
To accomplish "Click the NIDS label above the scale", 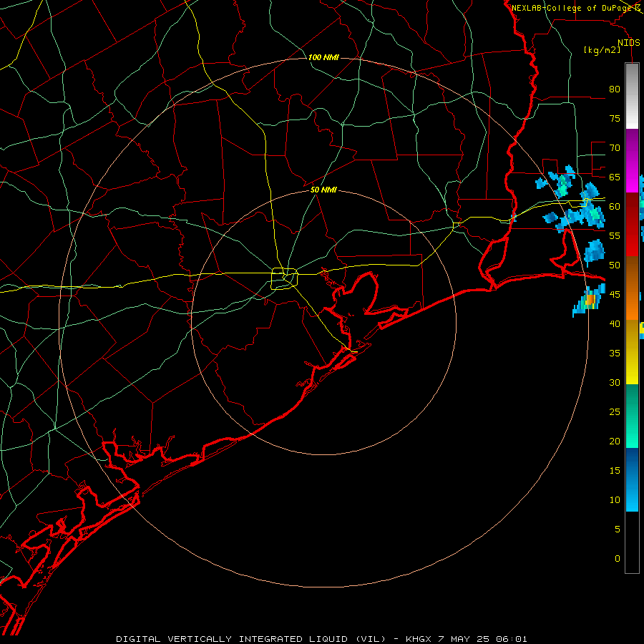I will click(x=628, y=43).
